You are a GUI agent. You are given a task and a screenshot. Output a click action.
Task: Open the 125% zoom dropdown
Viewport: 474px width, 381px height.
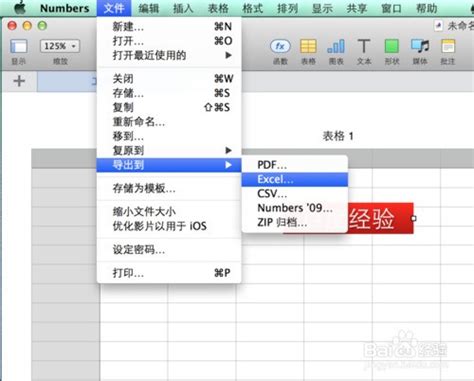(60, 46)
